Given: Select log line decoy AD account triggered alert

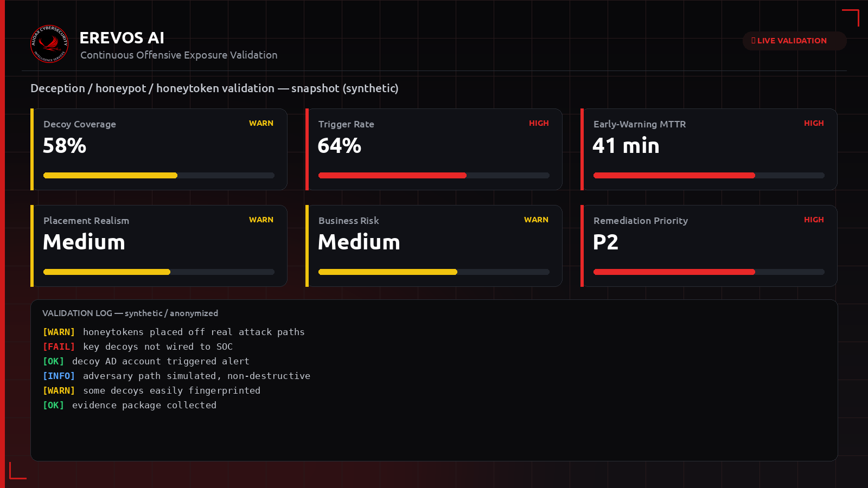Looking at the screenshot, I should pos(146,361).
